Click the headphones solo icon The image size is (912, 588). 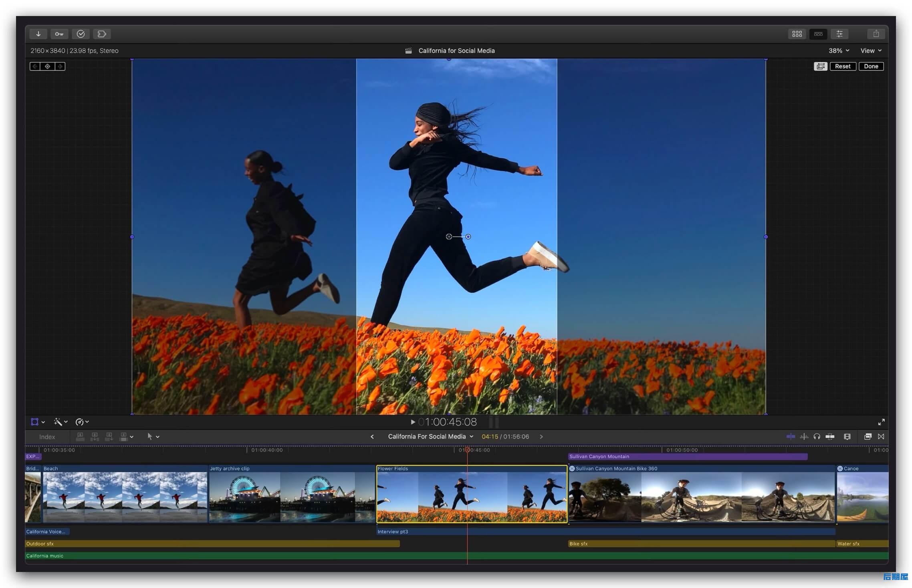817,437
